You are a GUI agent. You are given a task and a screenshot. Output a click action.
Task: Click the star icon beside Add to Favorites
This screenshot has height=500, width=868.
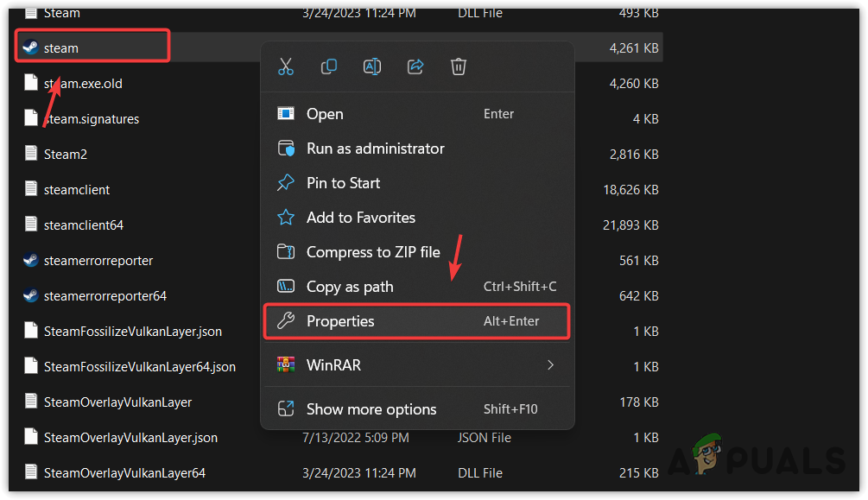(286, 217)
